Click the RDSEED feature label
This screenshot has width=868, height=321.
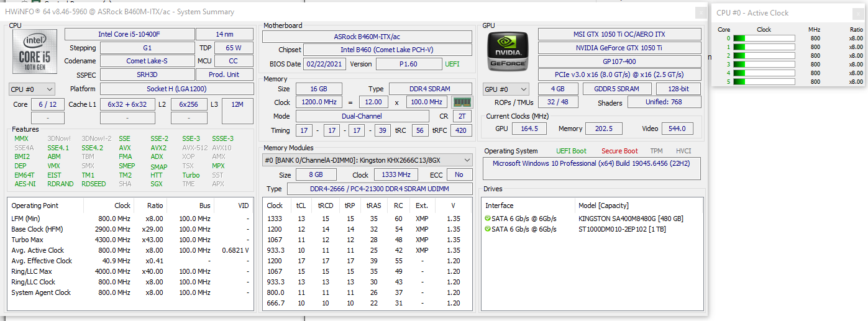coord(93,184)
